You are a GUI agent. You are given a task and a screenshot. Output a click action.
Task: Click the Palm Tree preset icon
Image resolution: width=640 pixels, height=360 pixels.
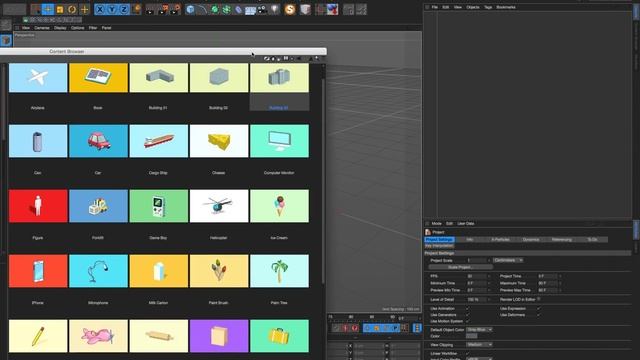280,271
